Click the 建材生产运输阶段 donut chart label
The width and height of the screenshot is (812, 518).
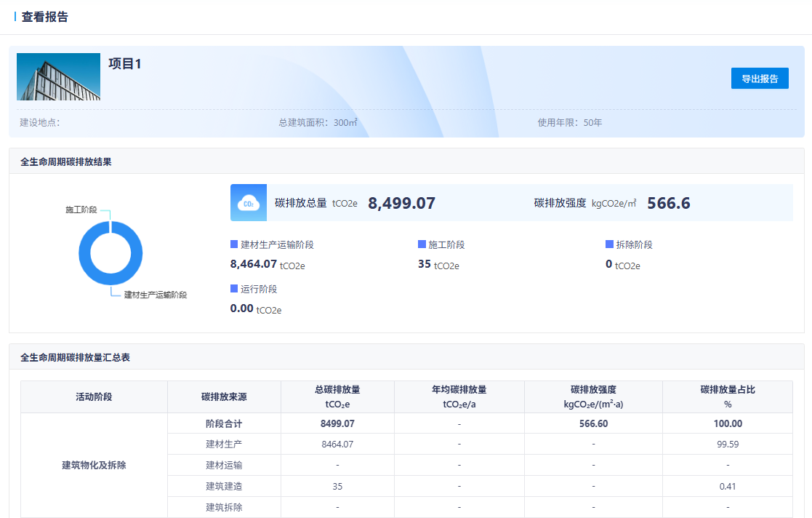point(156,295)
